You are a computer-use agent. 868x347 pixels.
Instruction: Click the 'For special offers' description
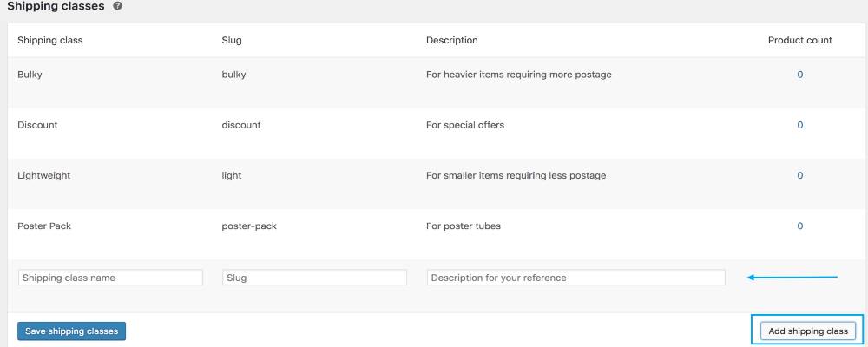coord(464,125)
